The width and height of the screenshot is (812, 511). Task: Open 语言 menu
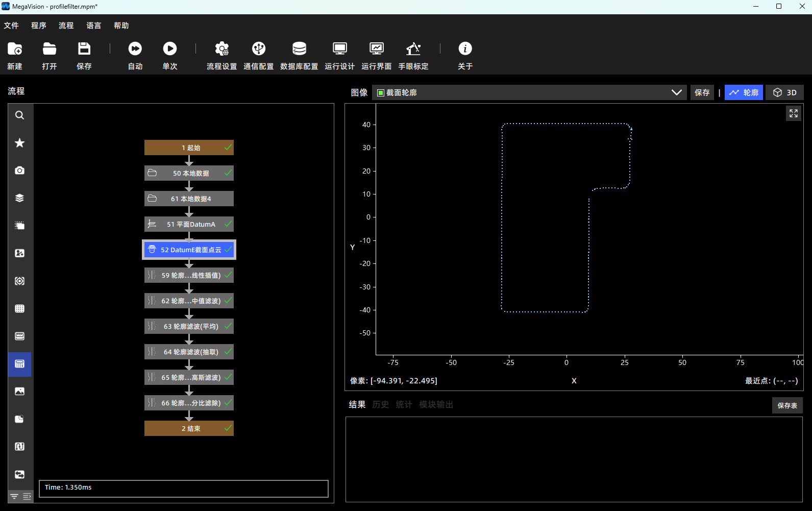(x=94, y=26)
